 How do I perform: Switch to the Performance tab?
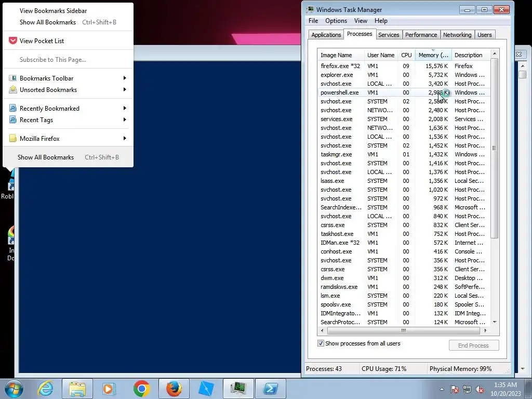coord(421,35)
